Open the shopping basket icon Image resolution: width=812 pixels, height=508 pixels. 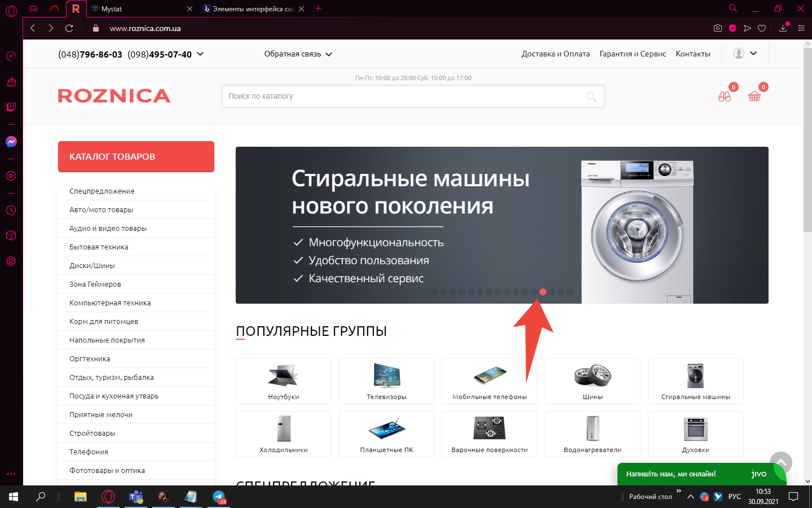tap(754, 97)
